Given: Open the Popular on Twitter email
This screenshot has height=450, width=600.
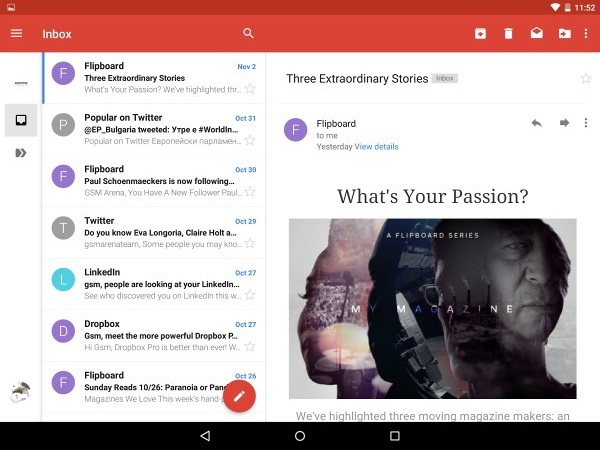Looking at the screenshot, I should coord(153,129).
